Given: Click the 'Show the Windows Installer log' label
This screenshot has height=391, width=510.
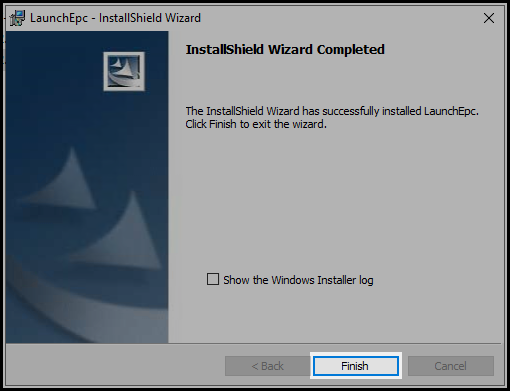Looking at the screenshot, I should (x=298, y=280).
